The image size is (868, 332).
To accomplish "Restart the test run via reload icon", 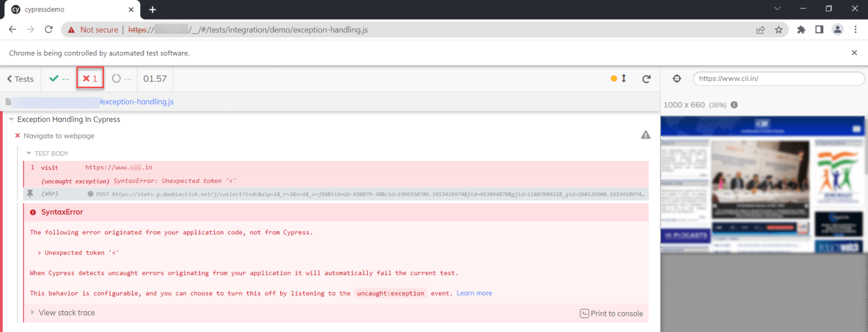I will click(646, 78).
